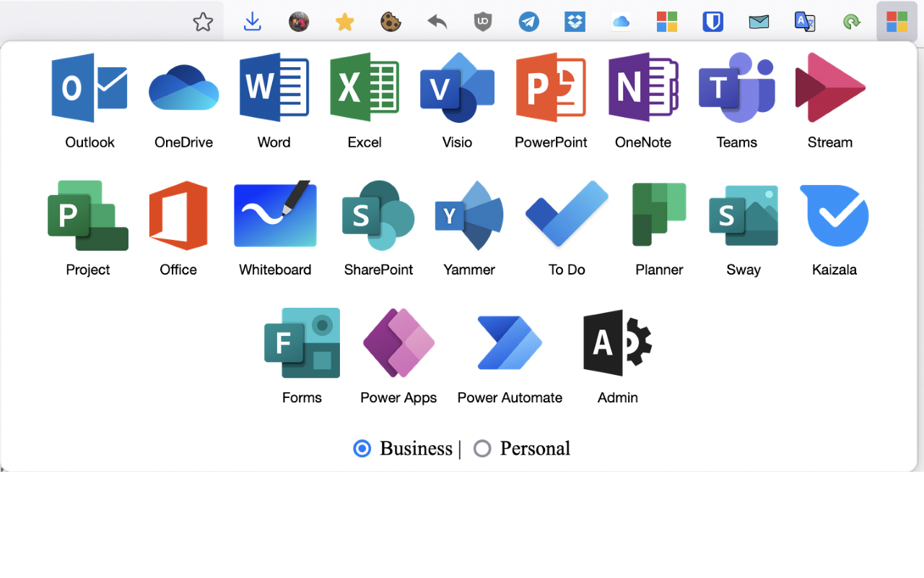Open the Admin center
The height and width of the screenshot is (578, 924).
tap(617, 342)
